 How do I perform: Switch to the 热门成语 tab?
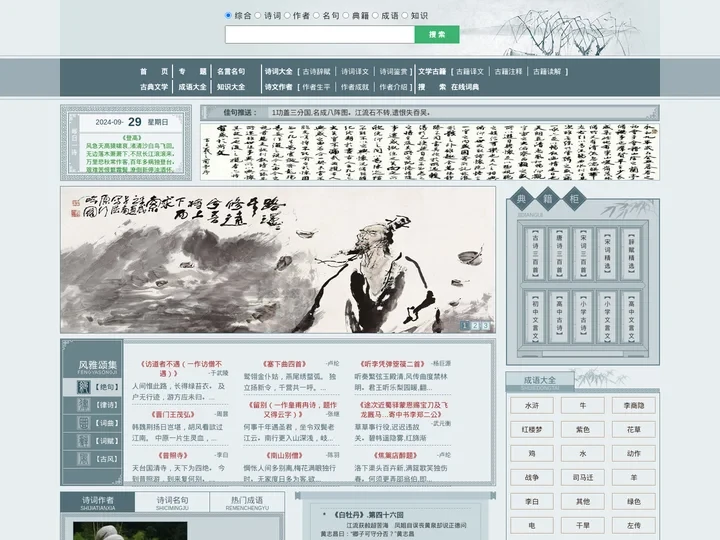[247, 502]
